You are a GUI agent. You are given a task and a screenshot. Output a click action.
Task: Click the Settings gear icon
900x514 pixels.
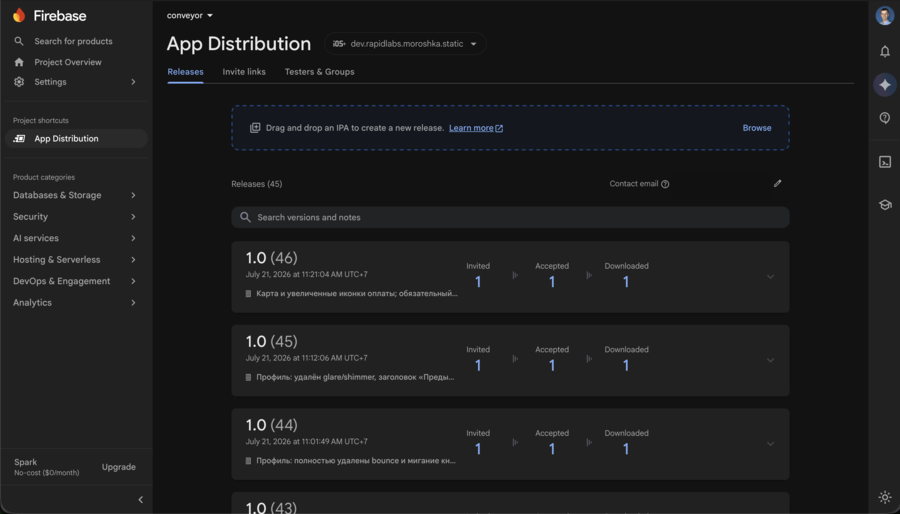tap(19, 82)
